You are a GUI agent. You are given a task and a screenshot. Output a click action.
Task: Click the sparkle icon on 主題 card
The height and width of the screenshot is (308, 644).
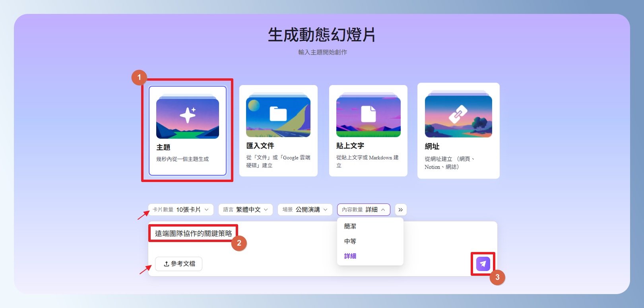tap(188, 115)
